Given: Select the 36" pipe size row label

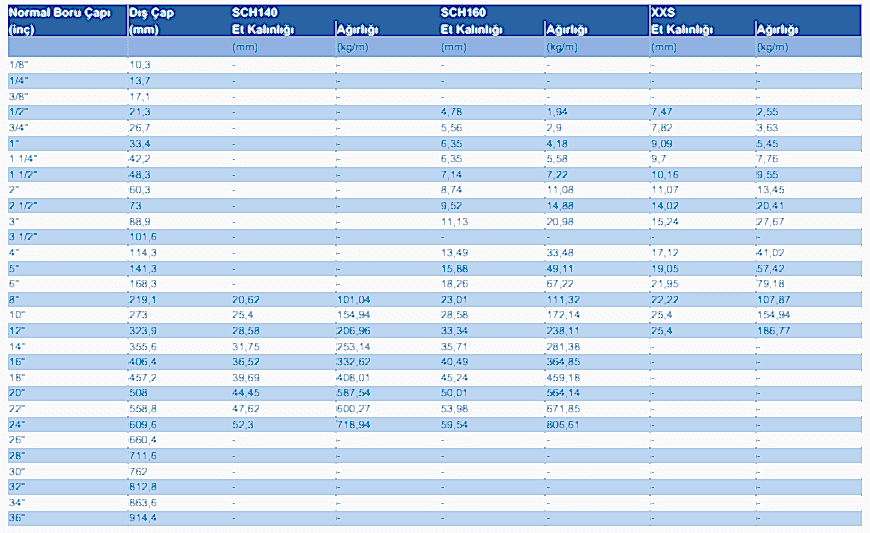Looking at the screenshot, I should (x=18, y=518).
